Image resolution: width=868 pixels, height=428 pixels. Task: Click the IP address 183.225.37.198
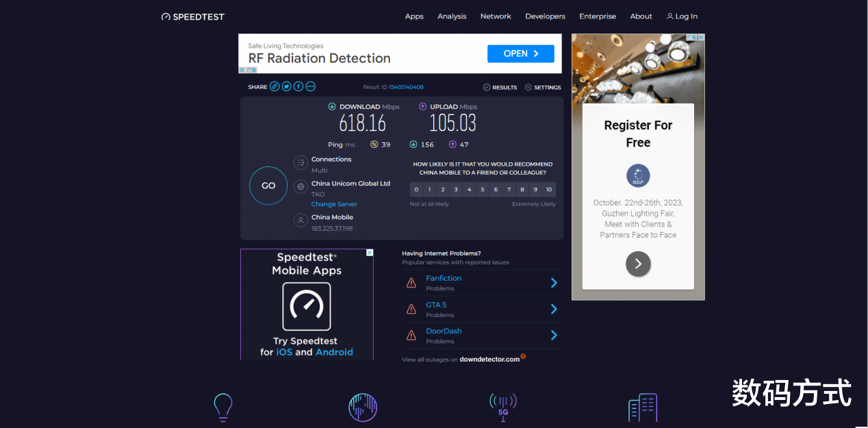pyautogui.click(x=332, y=228)
